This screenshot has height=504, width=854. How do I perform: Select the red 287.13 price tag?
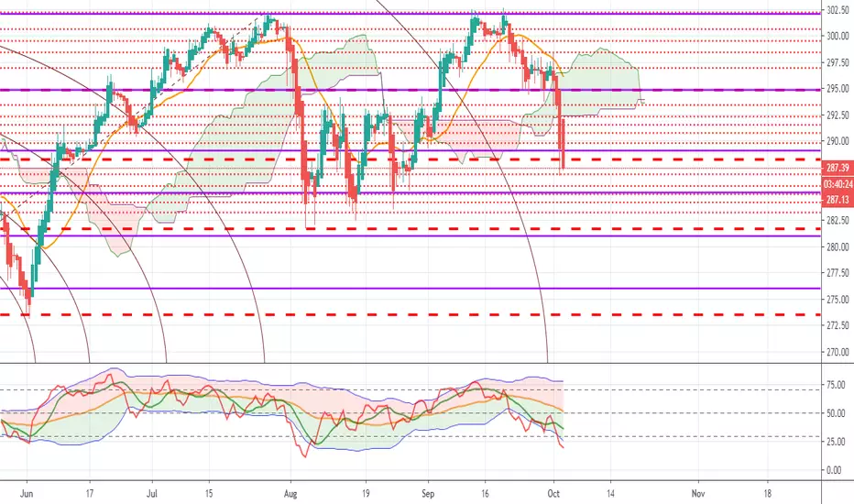838,200
